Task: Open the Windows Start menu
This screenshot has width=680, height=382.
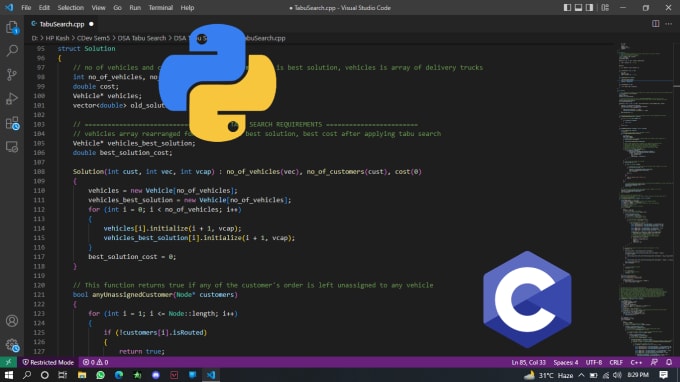Action: click(x=9, y=375)
